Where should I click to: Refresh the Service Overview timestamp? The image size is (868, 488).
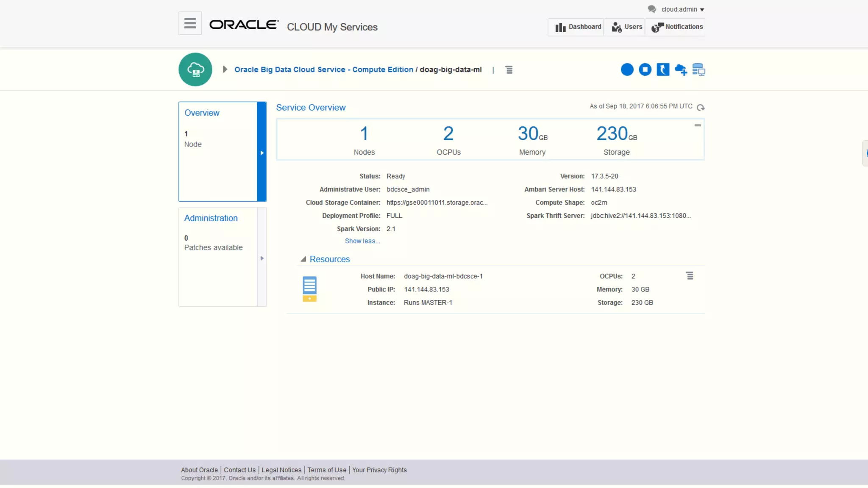click(701, 108)
